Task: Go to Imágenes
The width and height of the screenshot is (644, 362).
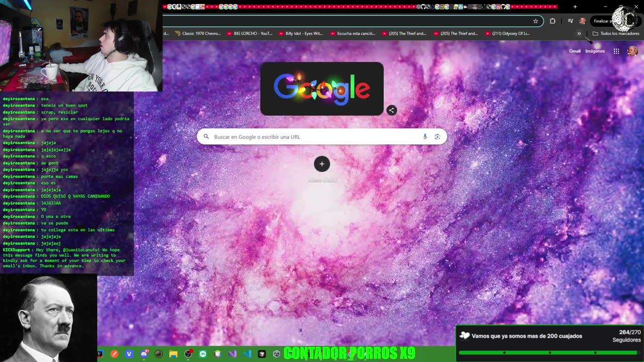Action: (x=595, y=51)
